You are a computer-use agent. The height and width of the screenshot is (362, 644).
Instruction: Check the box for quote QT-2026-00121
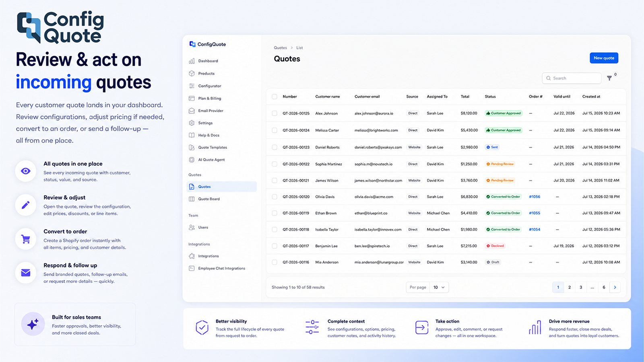coord(275,181)
